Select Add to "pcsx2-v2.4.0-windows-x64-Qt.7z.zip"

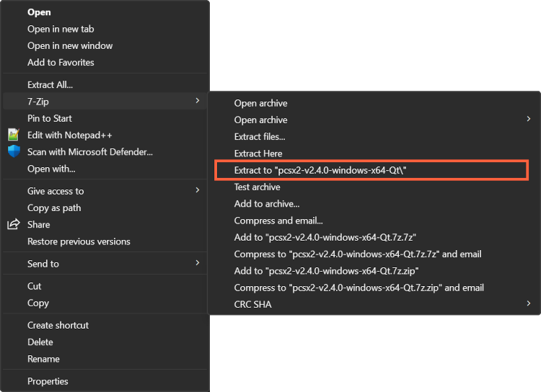click(374, 271)
